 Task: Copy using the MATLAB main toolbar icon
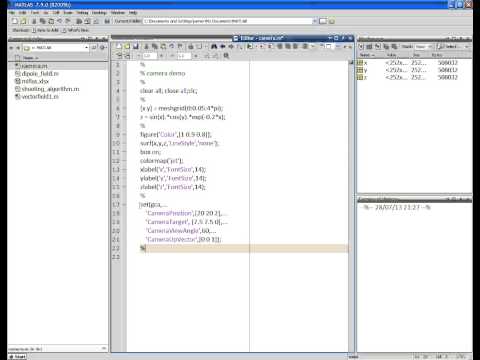pyautogui.click(x=42, y=21)
